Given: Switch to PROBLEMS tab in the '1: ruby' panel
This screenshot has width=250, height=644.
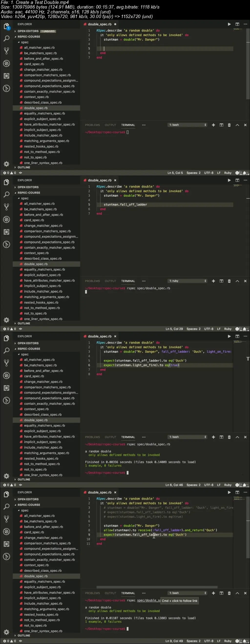Looking at the screenshot, I should (x=92, y=281).
